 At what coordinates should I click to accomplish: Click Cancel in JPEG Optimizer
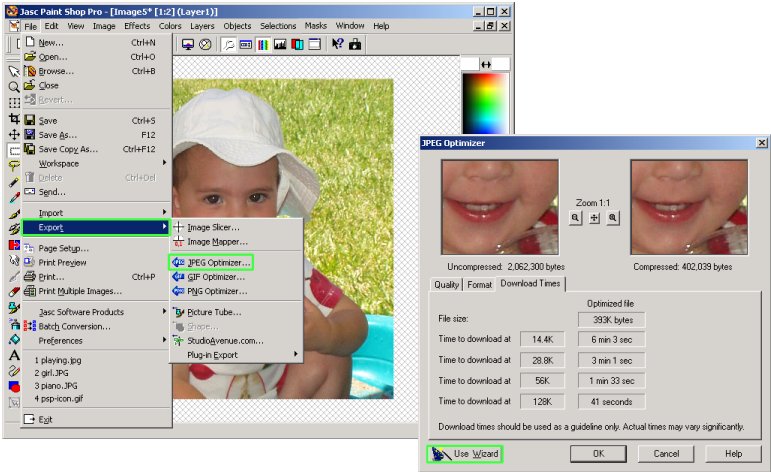click(x=666, y=454)
